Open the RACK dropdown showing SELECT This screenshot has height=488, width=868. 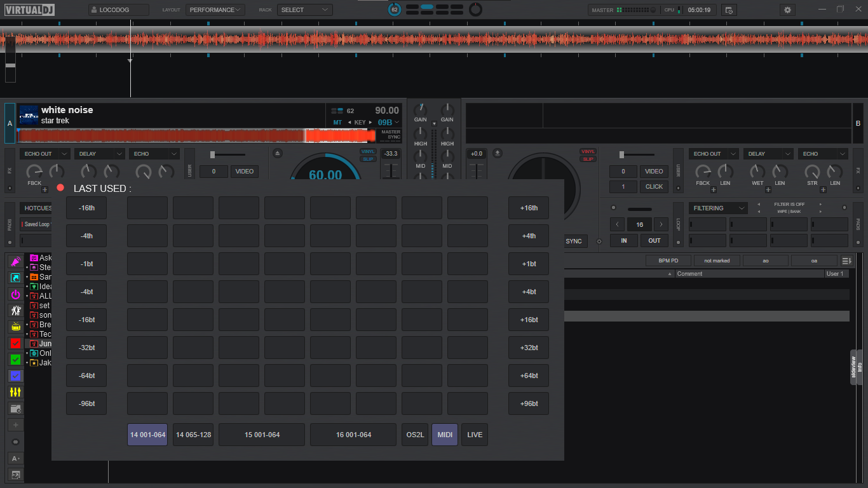(304, 10)
